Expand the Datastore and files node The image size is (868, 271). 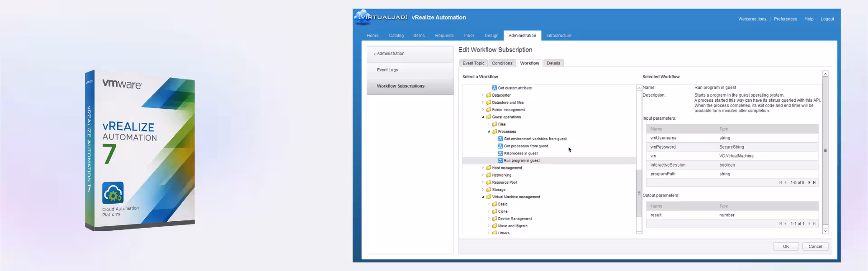(x=482, y=103)
